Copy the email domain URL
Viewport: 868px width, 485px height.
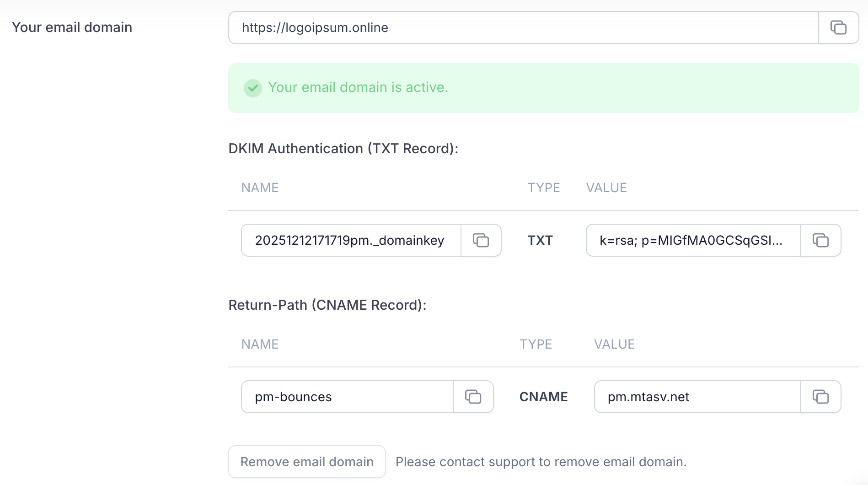click(838, 27)
